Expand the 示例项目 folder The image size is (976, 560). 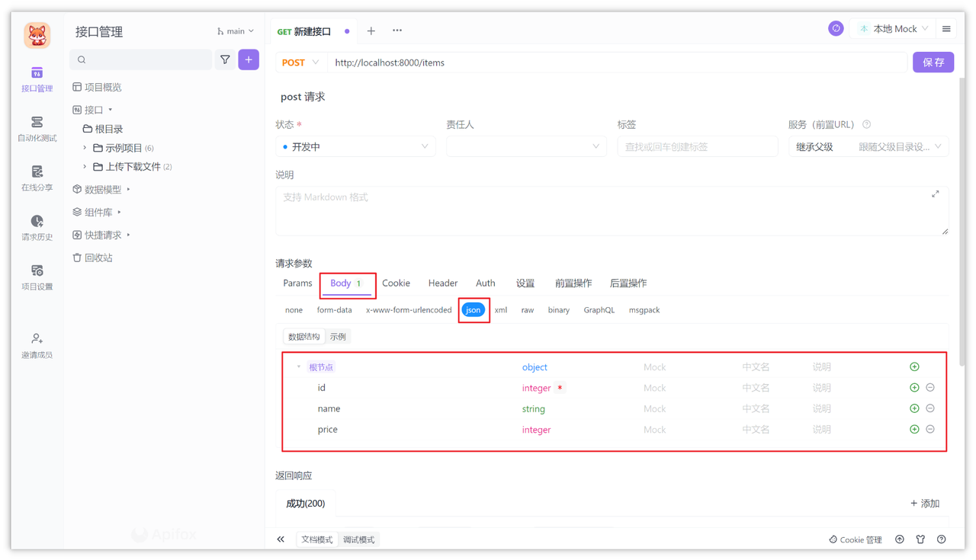point(85,148)
